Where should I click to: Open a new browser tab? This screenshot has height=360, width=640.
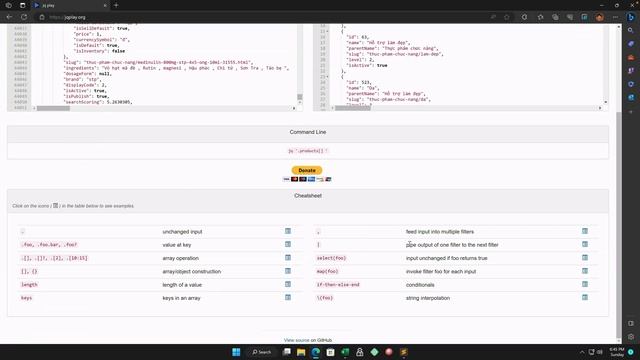116,5
